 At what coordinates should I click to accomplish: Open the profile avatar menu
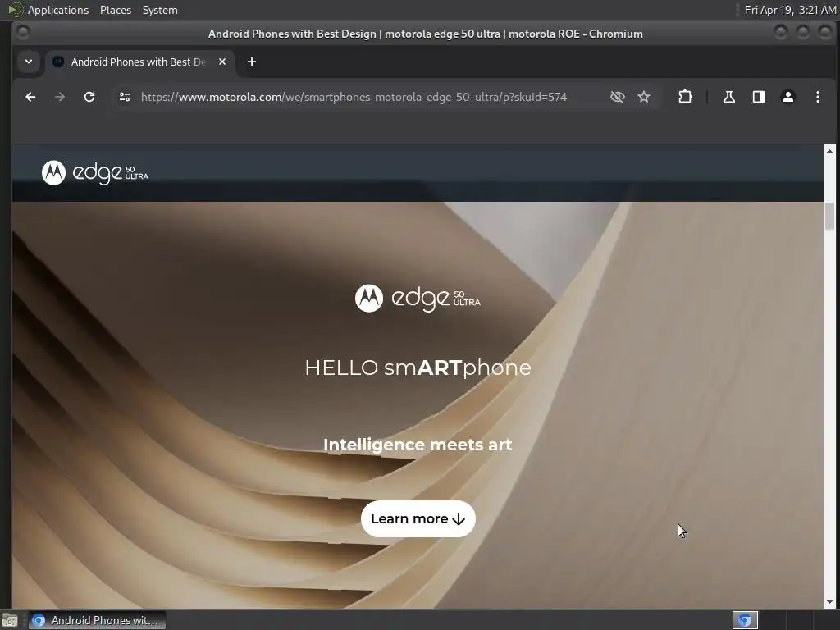788,97
